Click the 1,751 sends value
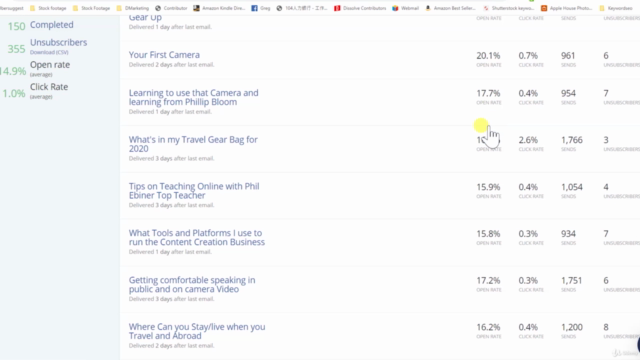Image resolution: width=640 pixels, height=360 pixels. 572,280
